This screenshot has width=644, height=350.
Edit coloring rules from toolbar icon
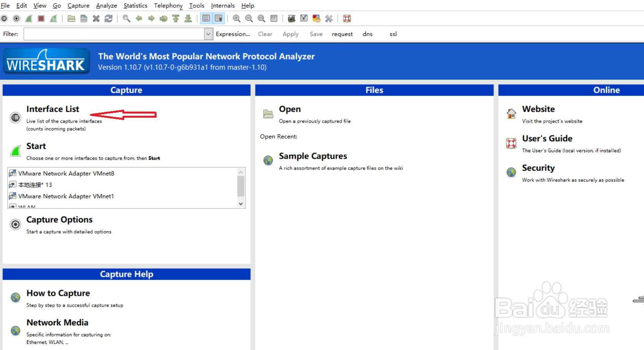tap(316, 18)
